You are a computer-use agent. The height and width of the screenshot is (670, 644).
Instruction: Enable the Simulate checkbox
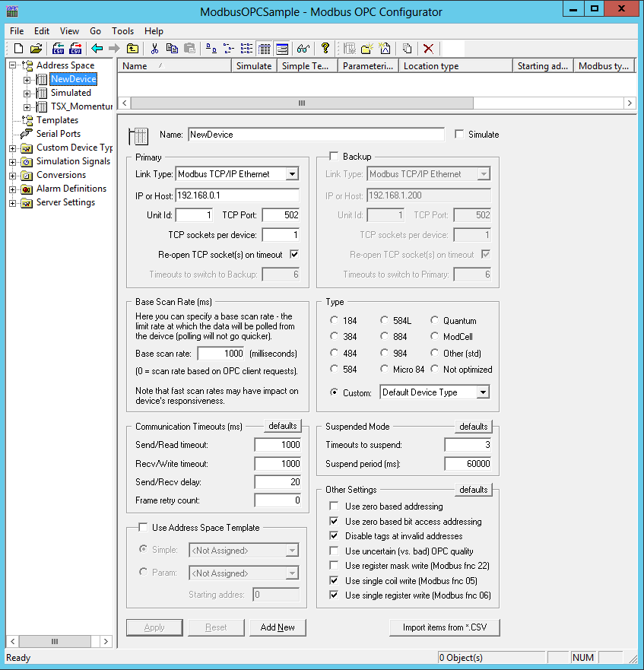click(458, 135)
